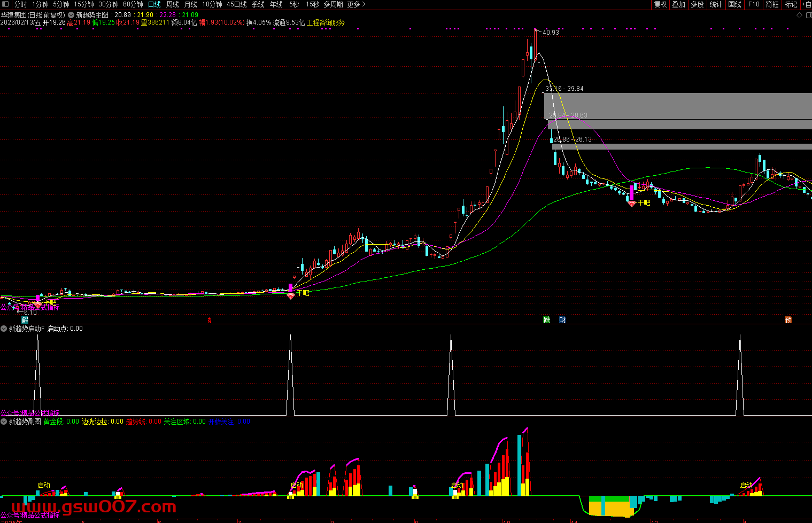Click the orange 预 marker icon

pos(788,320)
